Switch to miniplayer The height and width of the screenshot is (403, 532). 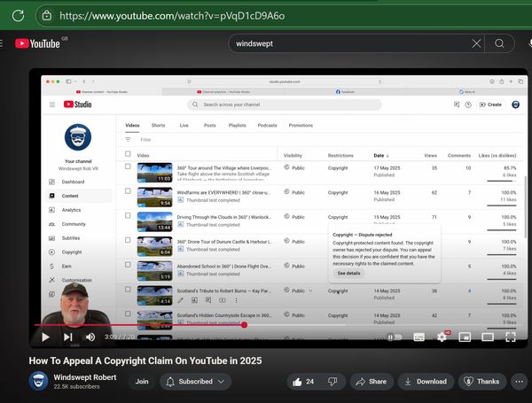[465, 337]
